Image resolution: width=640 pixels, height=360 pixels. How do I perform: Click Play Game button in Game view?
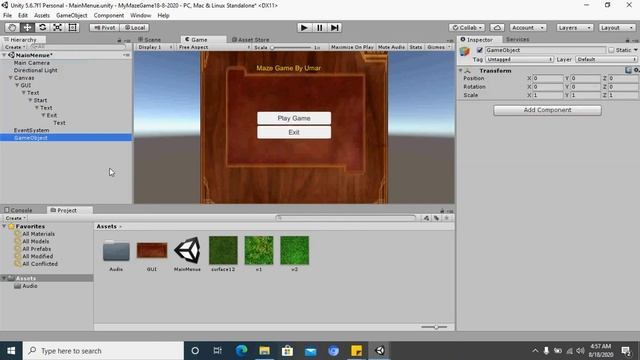pyautogui.click(x=294, y=118)
